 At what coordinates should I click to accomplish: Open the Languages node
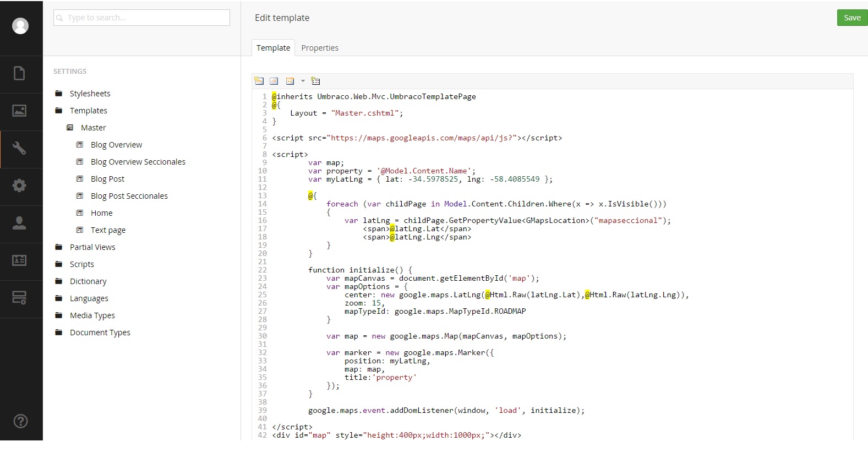click(89, 298)
